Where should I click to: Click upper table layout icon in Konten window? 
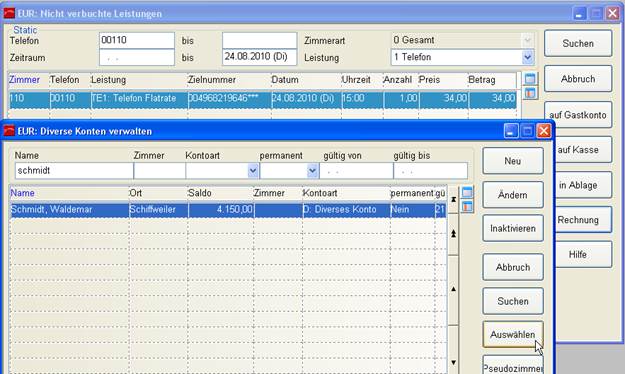(467, 192)
